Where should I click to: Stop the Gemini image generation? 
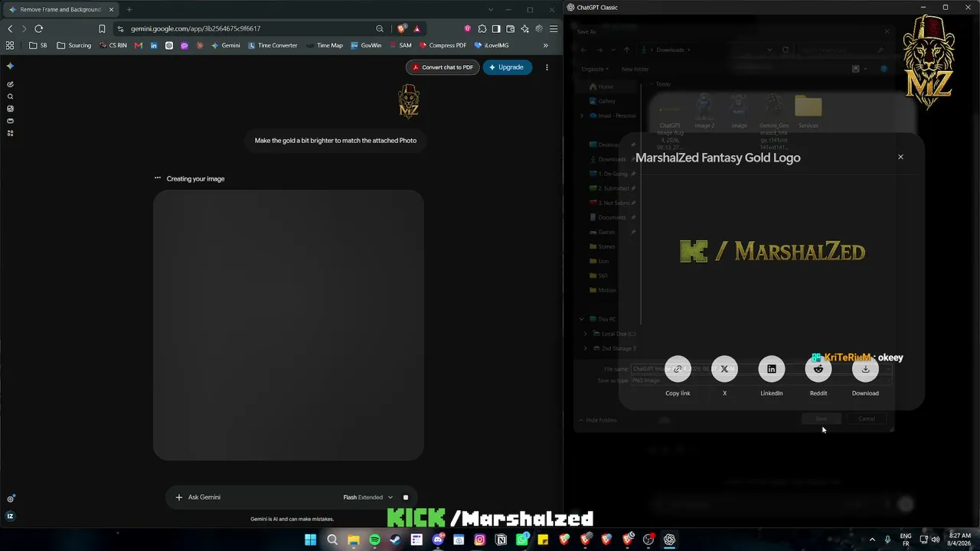406,497
